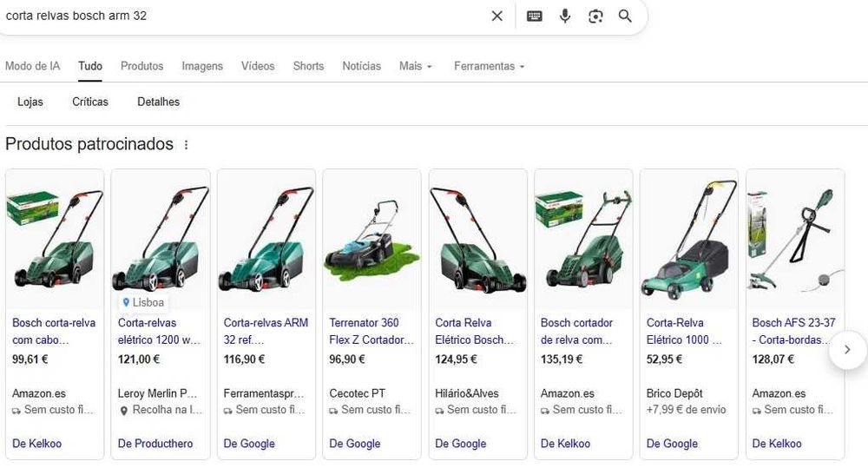
Task: Click Lisboa location badge on Leroy Merlin product
Action: point(143,302)
